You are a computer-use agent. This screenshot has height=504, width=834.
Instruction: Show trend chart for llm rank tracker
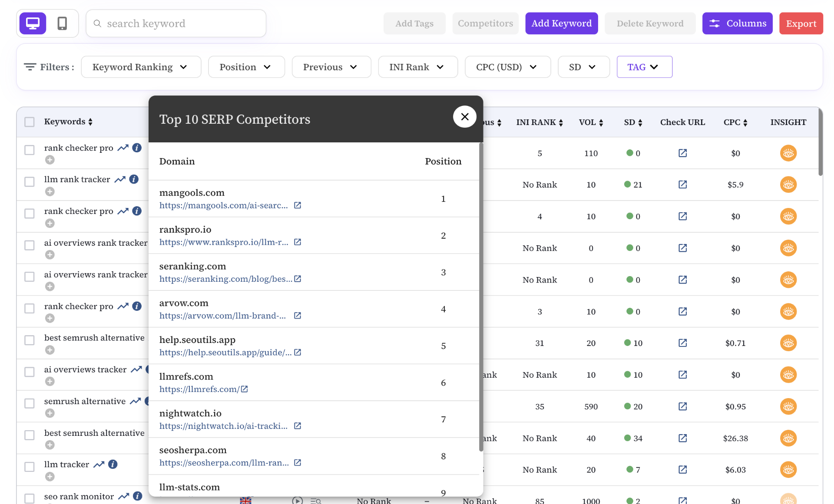[x=120, y=179]
